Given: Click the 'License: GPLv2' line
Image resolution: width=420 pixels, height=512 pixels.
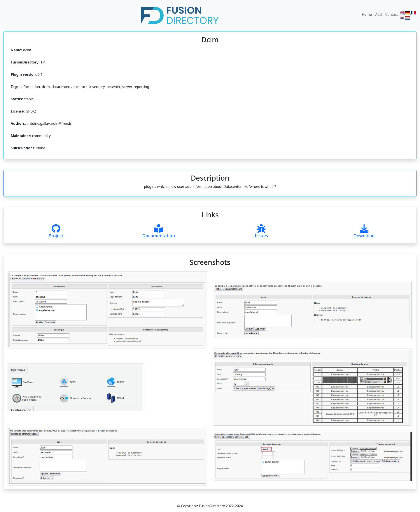Looking at the screenshot, I should point(23,111).
